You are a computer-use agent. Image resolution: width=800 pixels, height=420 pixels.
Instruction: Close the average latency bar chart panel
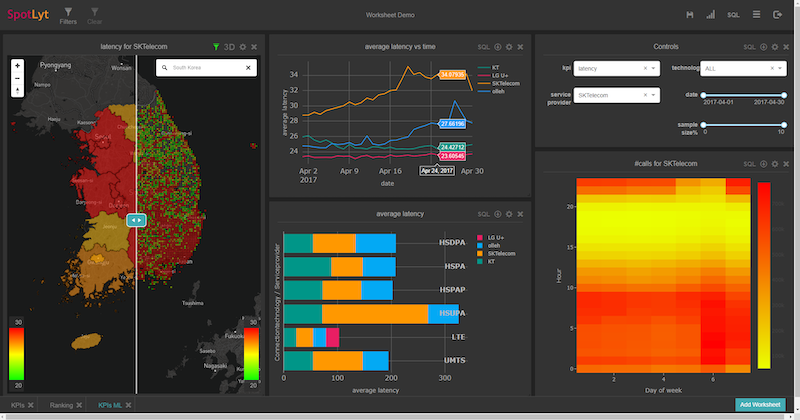pyautogui.click(x=520, y=214)
